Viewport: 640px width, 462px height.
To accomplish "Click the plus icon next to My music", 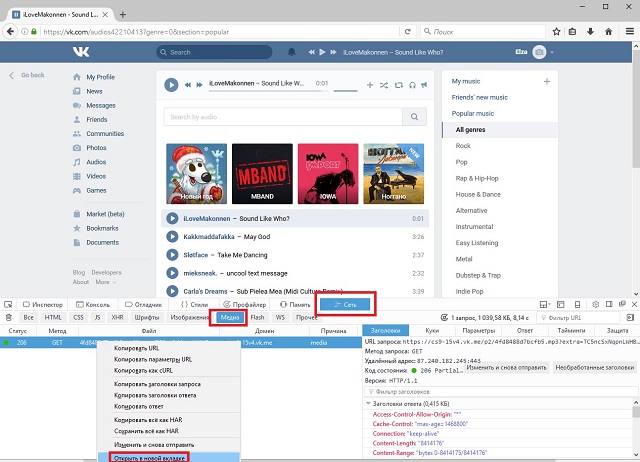I will [547, 82].
